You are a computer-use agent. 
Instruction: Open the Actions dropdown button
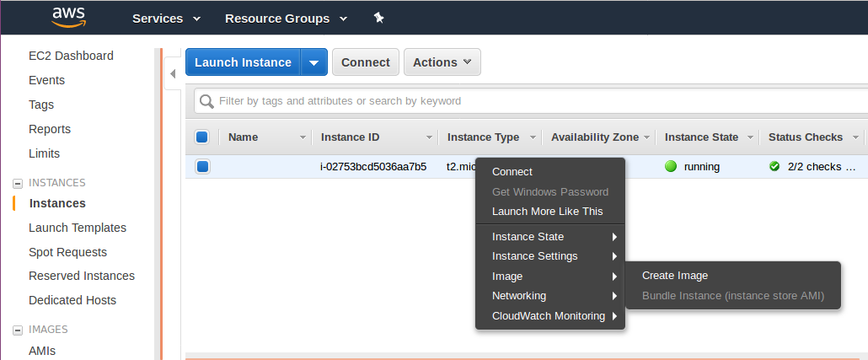coord(442,62)
